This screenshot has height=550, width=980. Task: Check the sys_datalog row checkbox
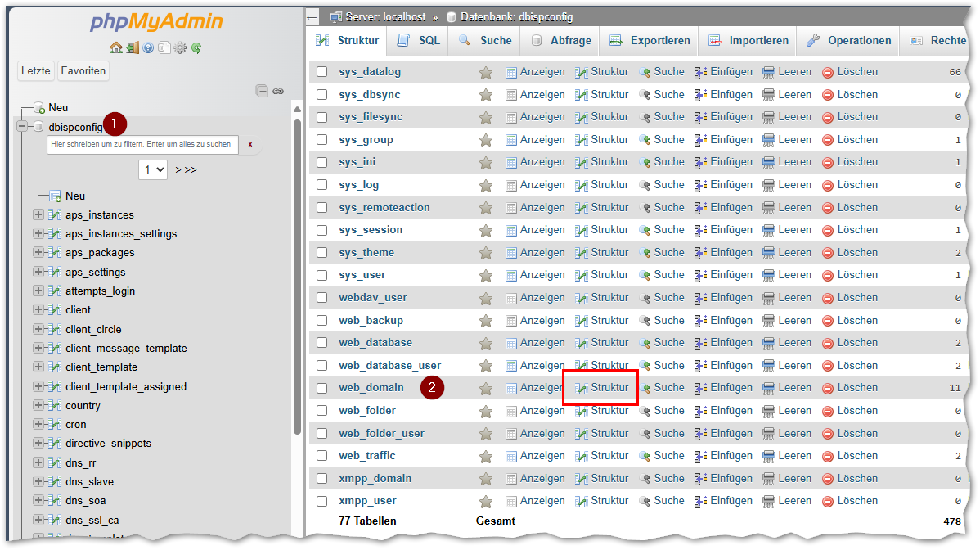322,72
